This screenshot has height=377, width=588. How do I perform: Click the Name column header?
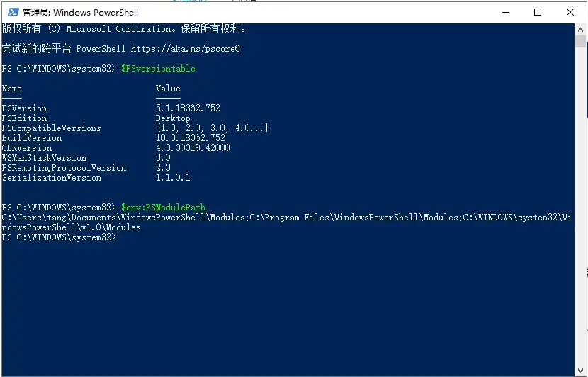(11, 89)
